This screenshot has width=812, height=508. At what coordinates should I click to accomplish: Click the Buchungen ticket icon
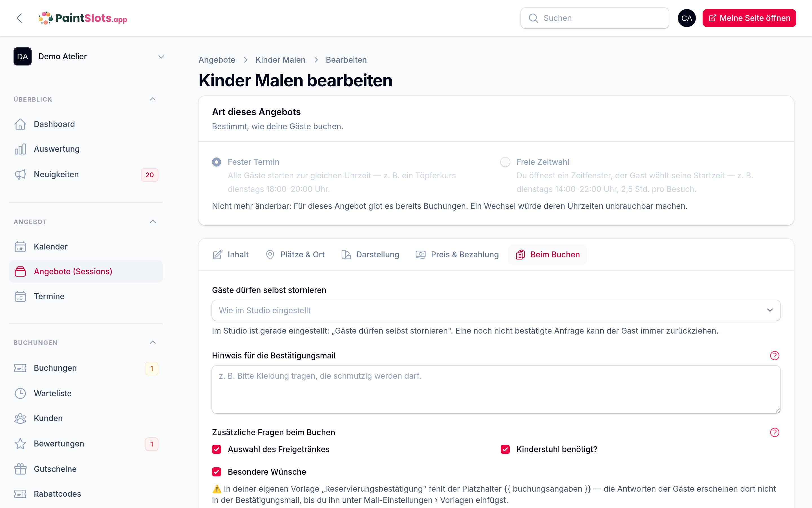20,368
